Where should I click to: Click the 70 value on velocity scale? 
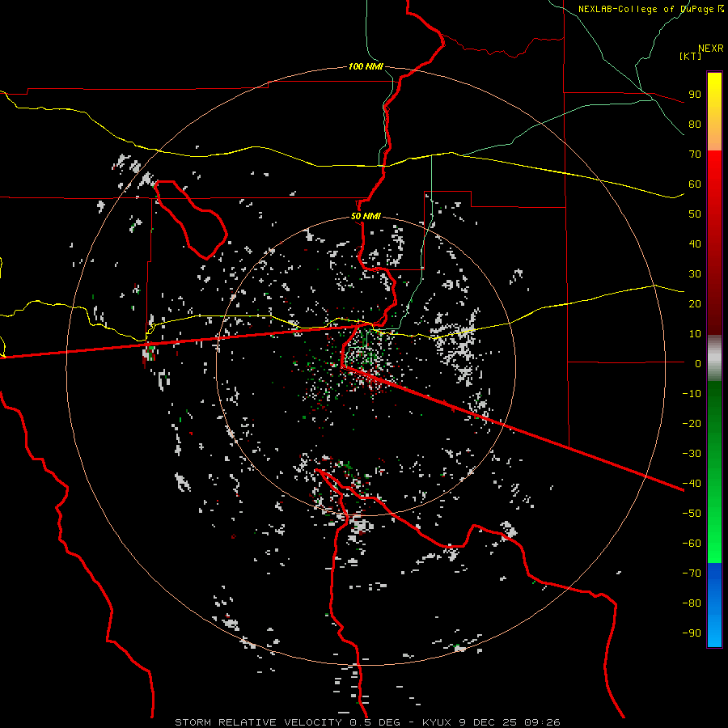(695, 154)
